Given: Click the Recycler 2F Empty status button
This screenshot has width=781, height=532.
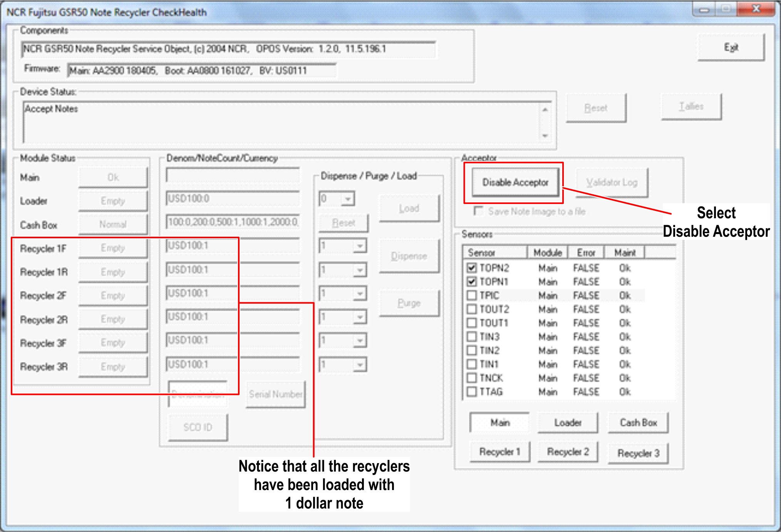Looking at the screenshot, I should pos(113,296).
